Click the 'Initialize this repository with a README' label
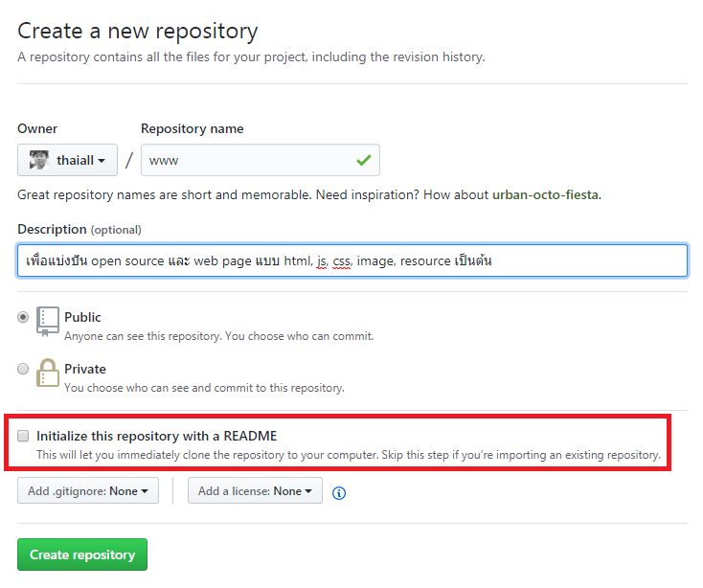The height and width of the screenshot is (588, 703). (x=156, y=436)
